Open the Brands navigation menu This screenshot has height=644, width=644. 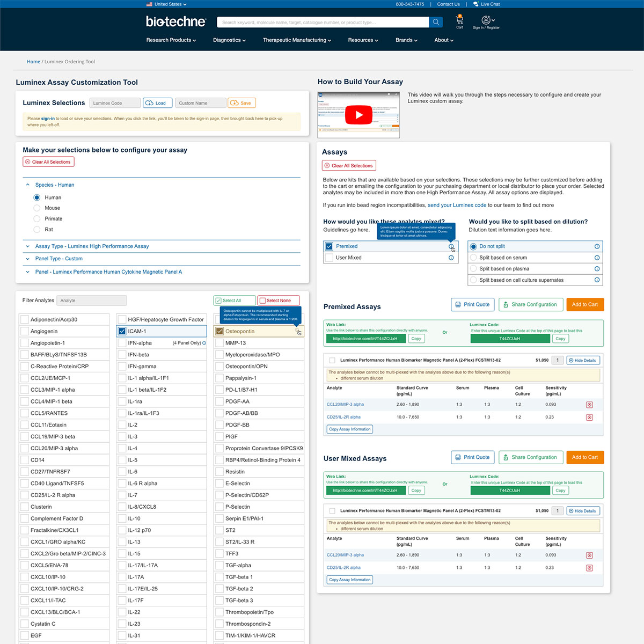406,40
